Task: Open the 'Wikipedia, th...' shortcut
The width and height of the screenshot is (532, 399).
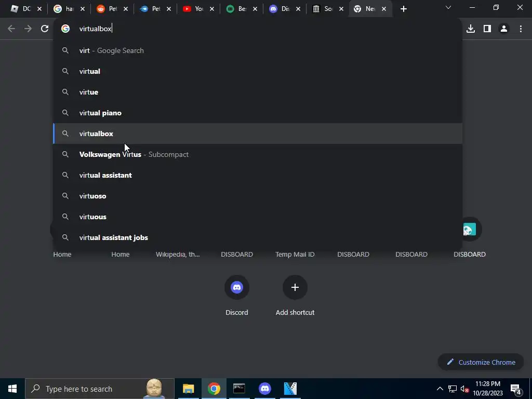Action: (x=178, y=254)
